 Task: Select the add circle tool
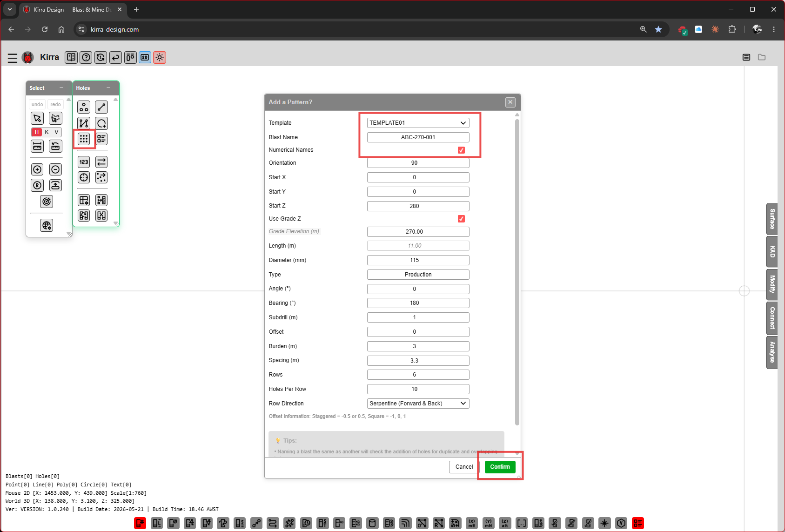coord(101,123)
